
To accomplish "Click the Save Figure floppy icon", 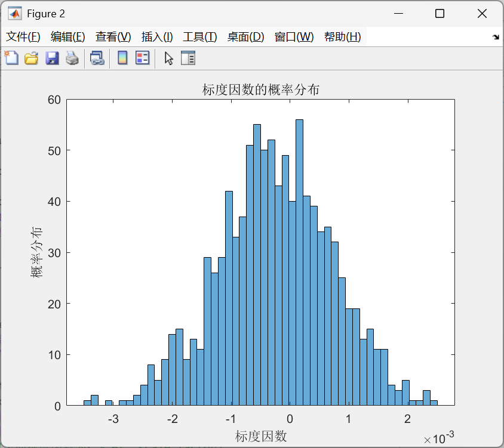I will [x=52, y=58].
